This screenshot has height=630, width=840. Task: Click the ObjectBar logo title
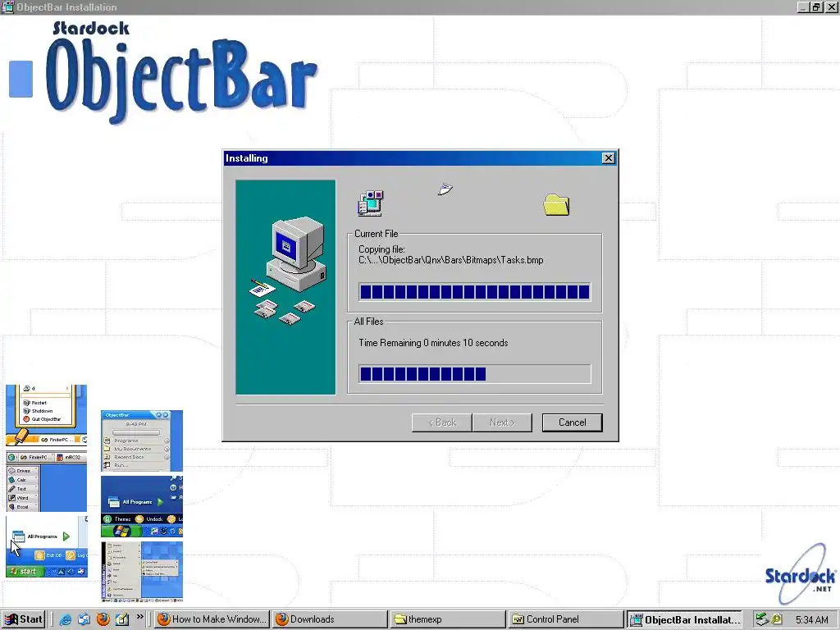(181, 80)
